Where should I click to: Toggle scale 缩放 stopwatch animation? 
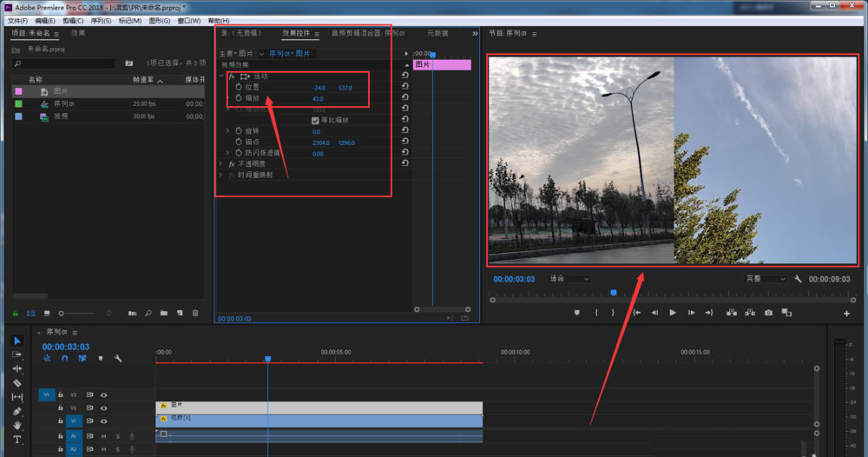239,98
